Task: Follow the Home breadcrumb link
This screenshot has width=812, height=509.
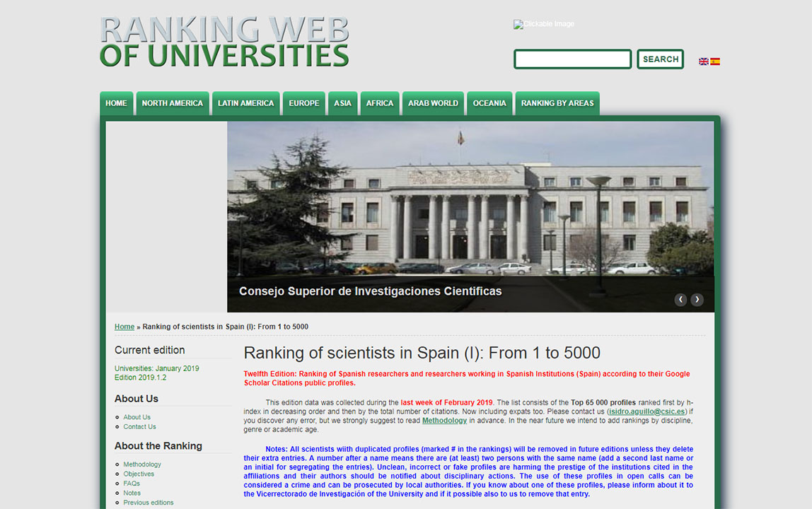Action: (124, 327)
